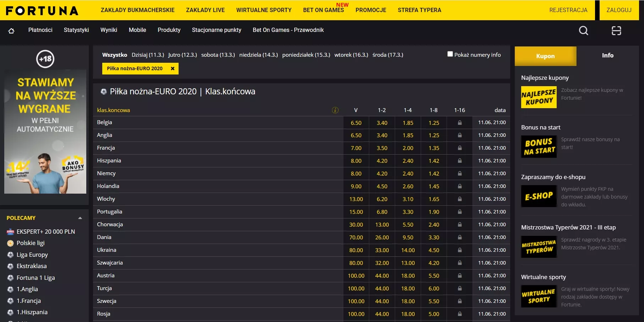This screenshot has width=644, height=322.
Task: Open Wirtualne Sporty menu
Action: (x=264, y=10)
